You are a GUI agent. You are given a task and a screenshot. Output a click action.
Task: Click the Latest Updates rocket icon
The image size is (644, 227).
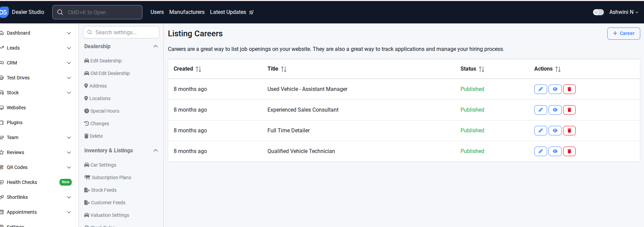[x=251, y=12]
